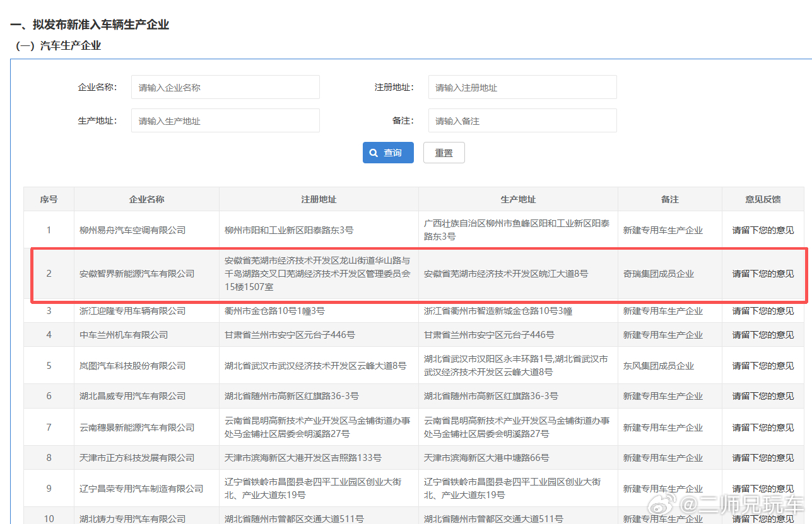Click remark 东风集团成员企业
This screenshot has height=524, width=812.
[659, 366]
